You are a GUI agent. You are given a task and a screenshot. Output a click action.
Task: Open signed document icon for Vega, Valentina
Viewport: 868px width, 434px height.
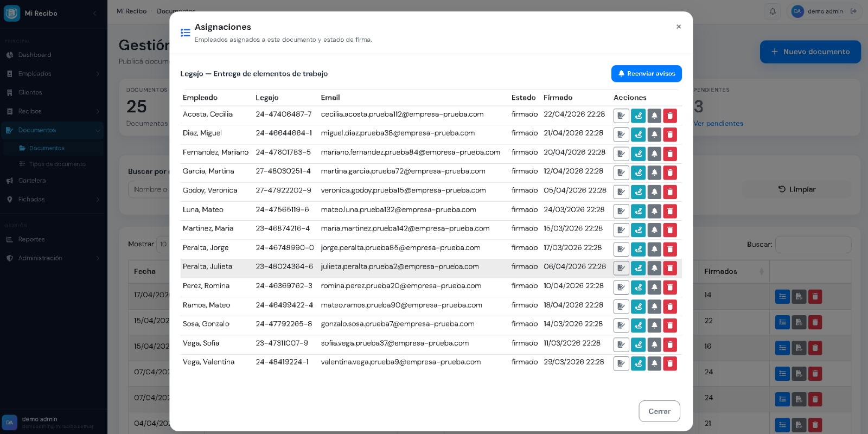pos(621,363)
